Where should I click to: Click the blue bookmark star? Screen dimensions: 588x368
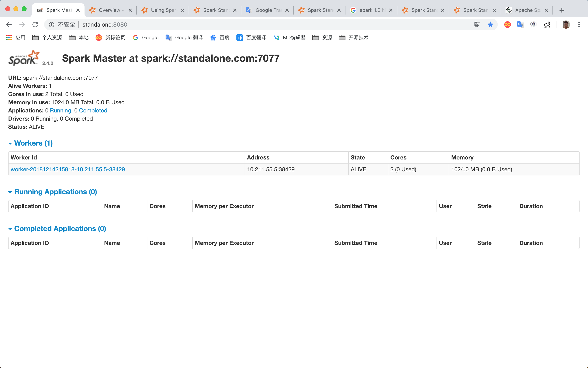point(490,25)
